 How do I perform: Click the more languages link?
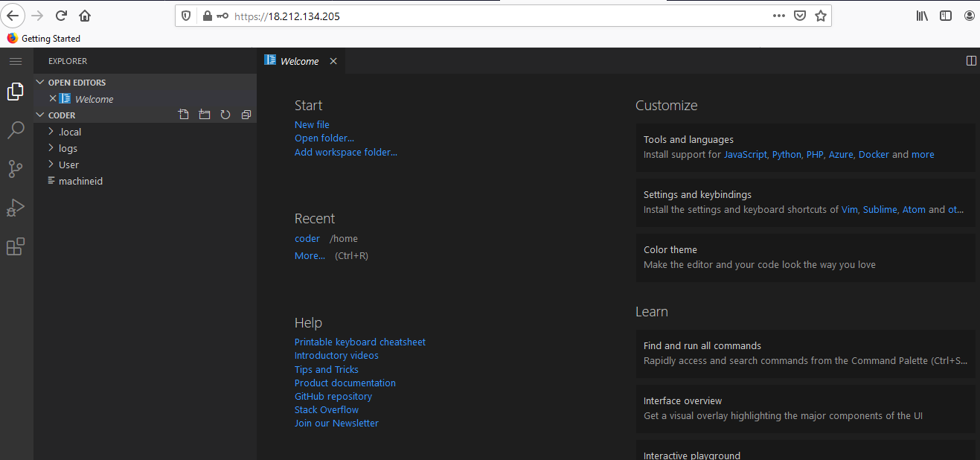(x=923, y=154)
